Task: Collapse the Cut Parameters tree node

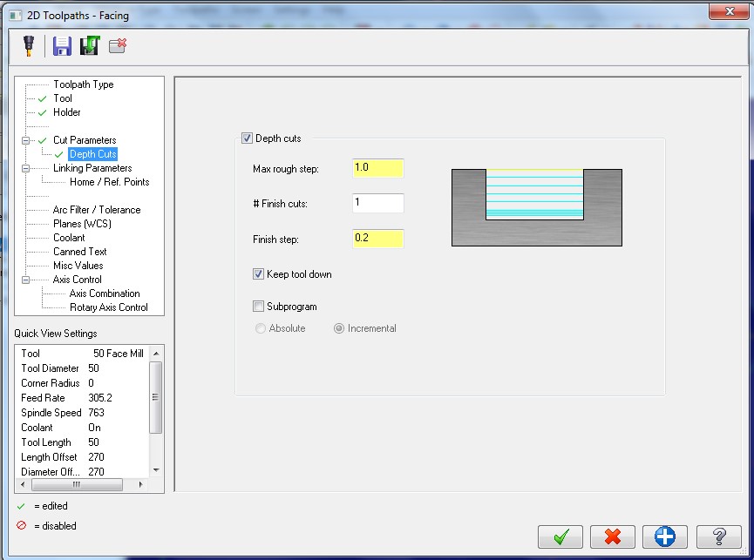Action: click(25, 141)
